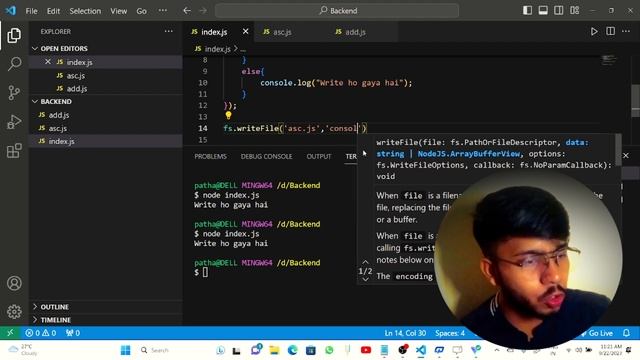Open the Manage settings gear
The width and height of the screenshot is (640, 360).
[14, 311]
